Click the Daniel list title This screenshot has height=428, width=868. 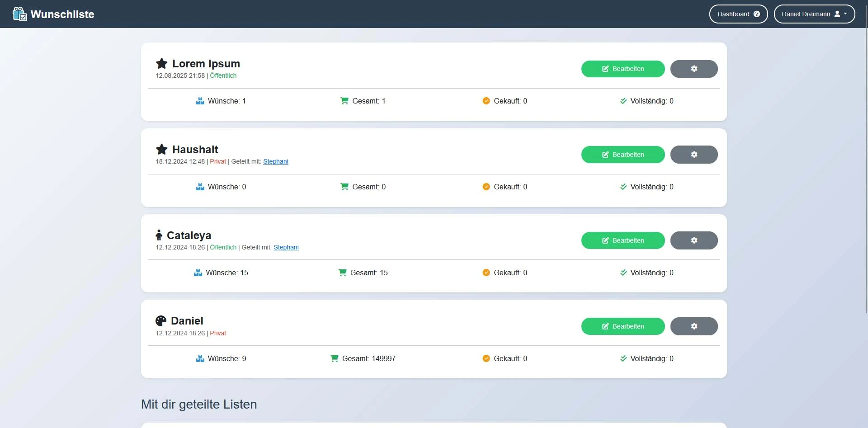(187, 321)
